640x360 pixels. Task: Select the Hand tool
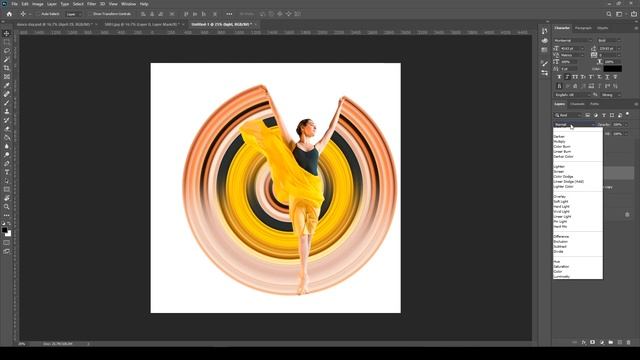point(7,198)
